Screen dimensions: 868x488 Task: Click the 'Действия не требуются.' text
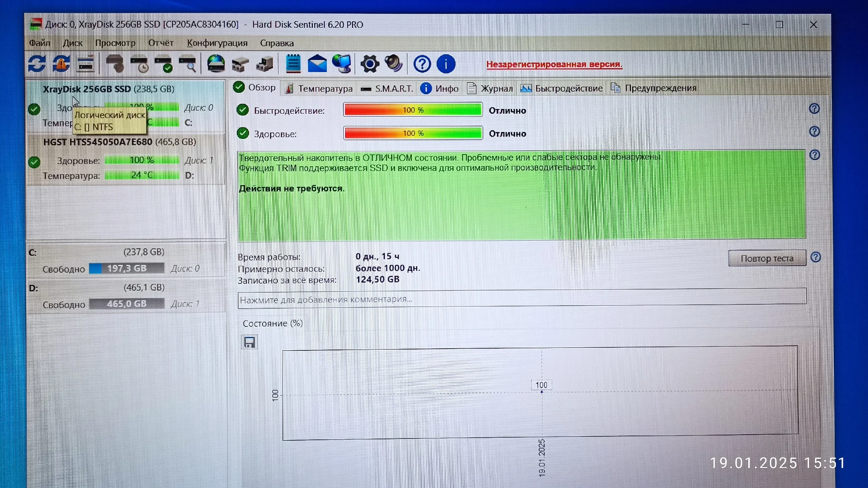coord(292,189)
